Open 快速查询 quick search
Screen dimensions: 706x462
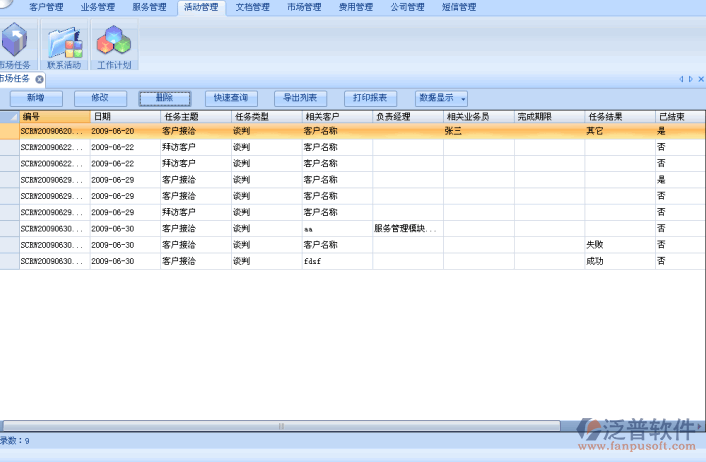click(x=231, y=98)
